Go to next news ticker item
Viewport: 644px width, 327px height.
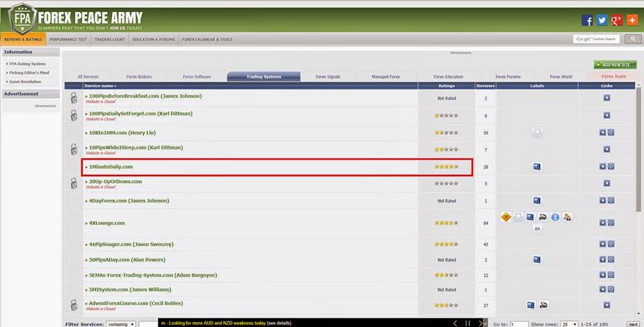pyautogui.click(x=480, y=323)
